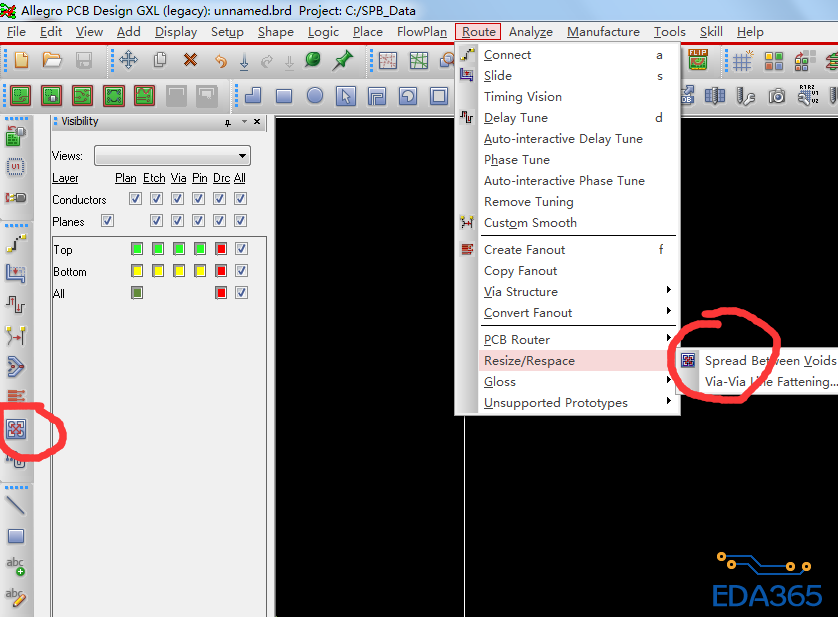
Task: Click the Etch column header
Action: coord(154,178)
